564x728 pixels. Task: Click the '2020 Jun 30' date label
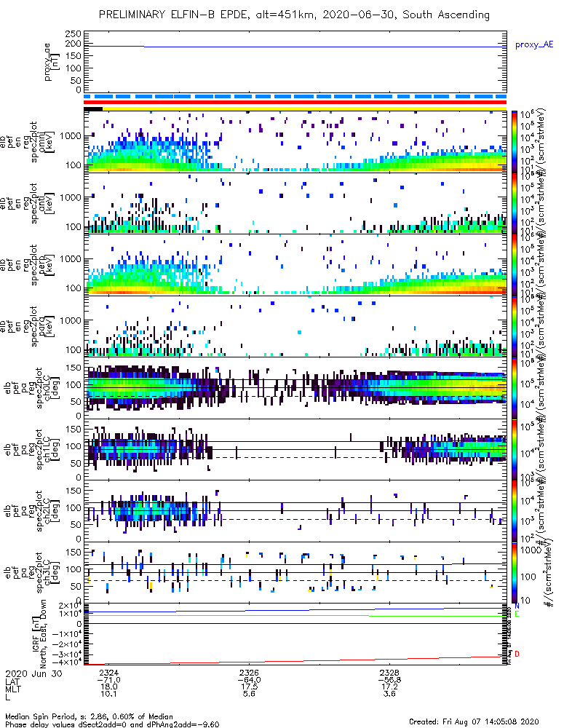pos(34,673)
